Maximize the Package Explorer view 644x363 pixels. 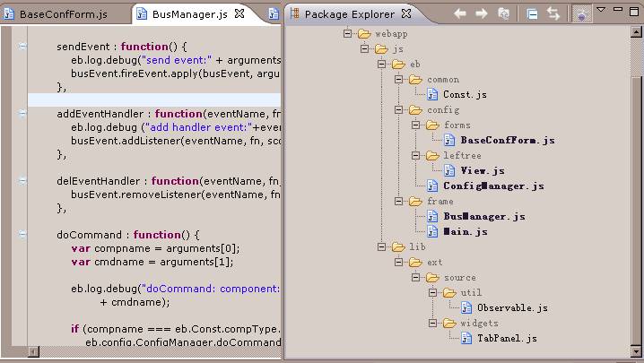634,11
